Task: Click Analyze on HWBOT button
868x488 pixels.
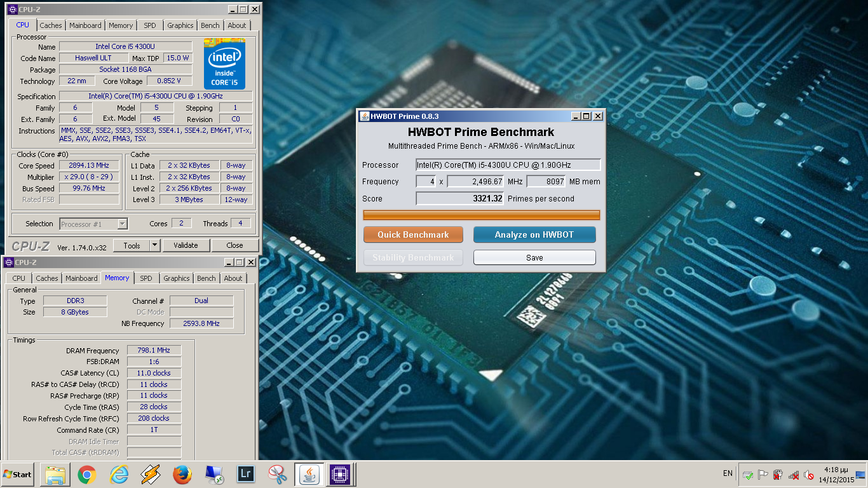Action: tap(534, 234)
